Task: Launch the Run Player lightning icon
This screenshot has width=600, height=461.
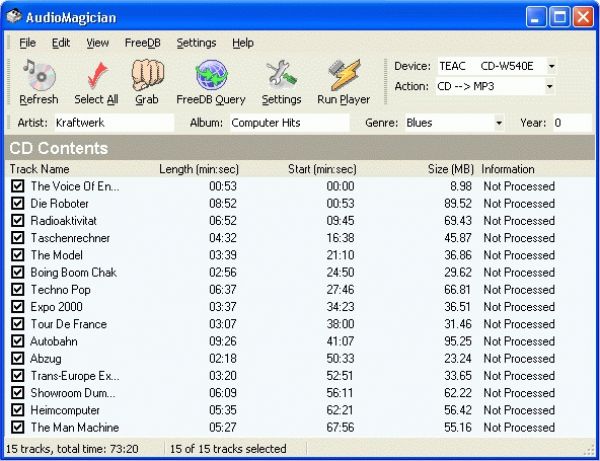Action: [343, 76]
